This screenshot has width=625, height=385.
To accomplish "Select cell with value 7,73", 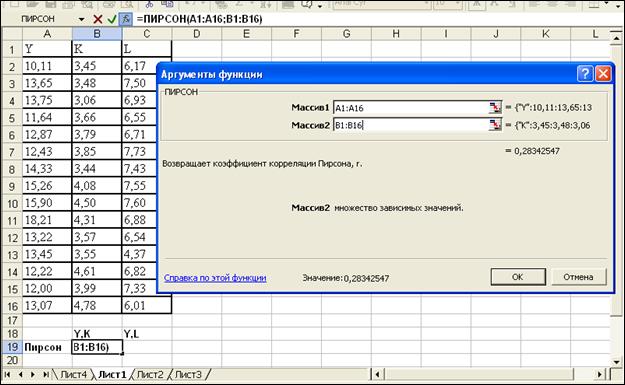I will [140, 151].
